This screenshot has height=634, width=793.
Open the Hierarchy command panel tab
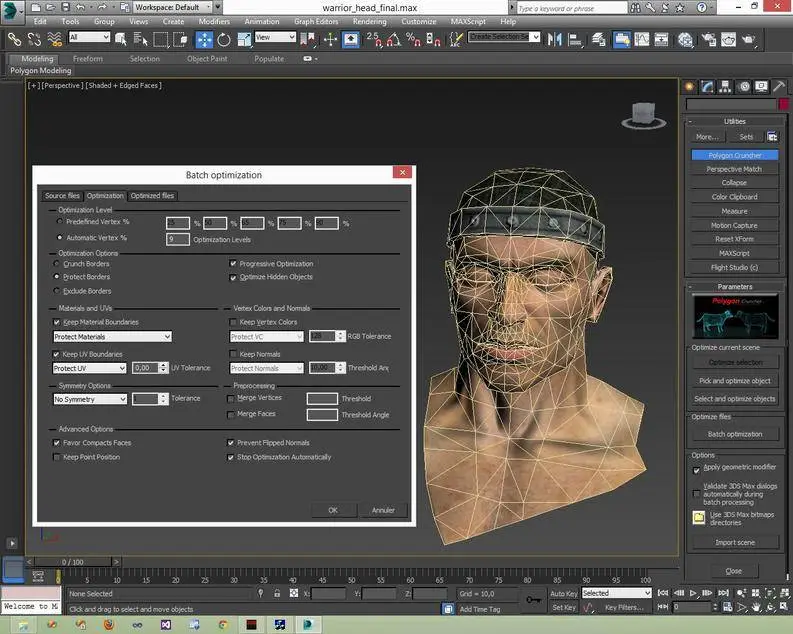725,86
